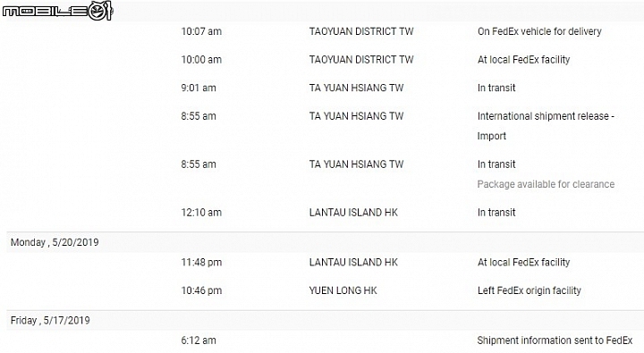Viewport: 644px width, 353px height.
Task: Select the 10:00 am timestamp
Action: tap(201, 60)
